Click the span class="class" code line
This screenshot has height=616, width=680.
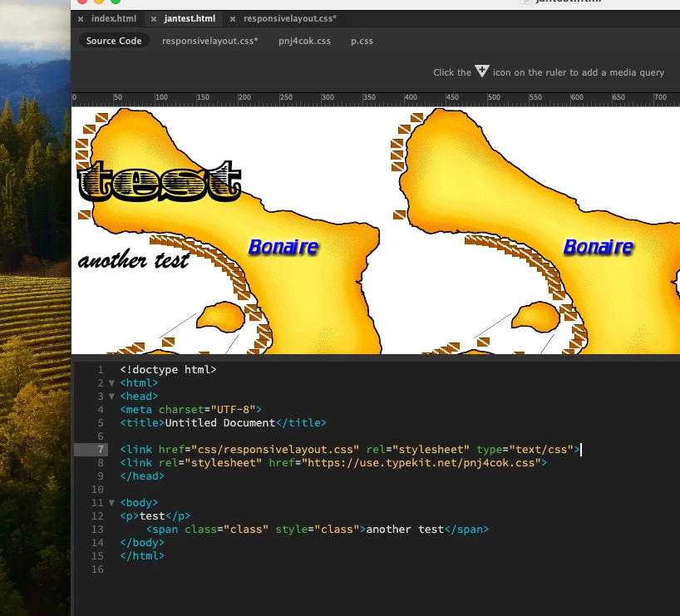click(x=318, y=530)
